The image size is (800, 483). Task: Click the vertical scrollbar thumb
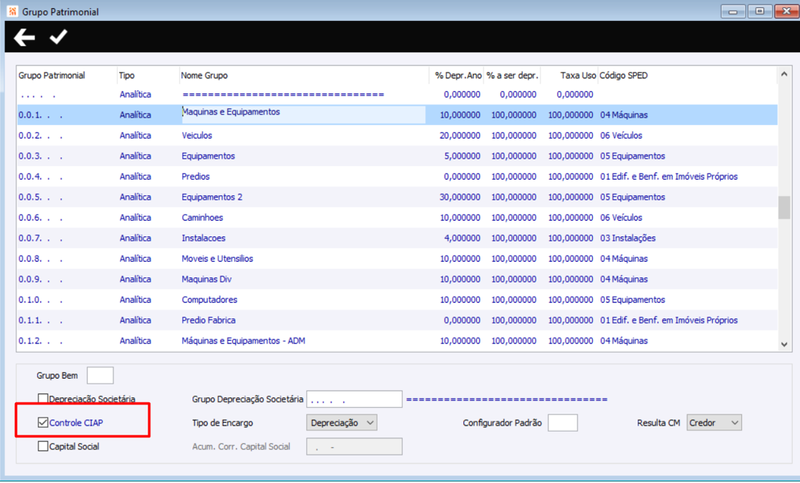784,208
